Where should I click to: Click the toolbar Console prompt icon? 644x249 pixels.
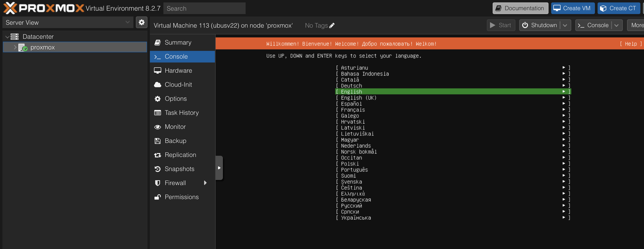581,25
